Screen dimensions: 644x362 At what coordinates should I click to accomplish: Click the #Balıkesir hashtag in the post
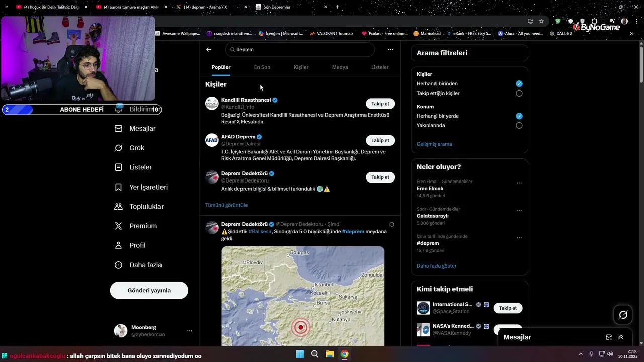[x=260, y=232]
